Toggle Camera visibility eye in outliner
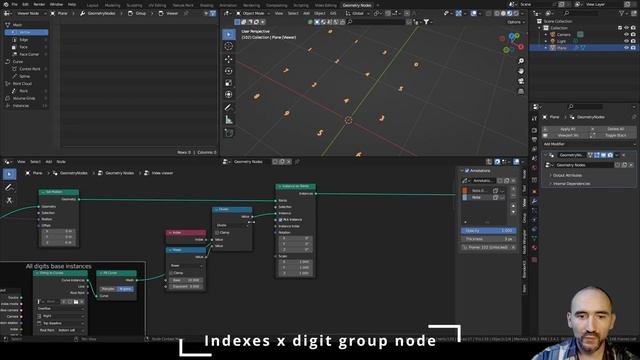This screenshot has height=360, width=640. pos(626,35)
